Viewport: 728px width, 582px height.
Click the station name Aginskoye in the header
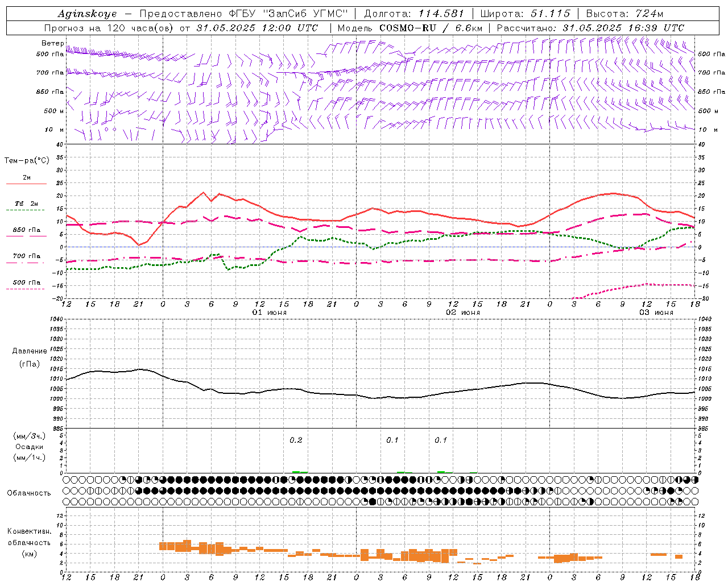pyautogui.click(x=88, y=14)
